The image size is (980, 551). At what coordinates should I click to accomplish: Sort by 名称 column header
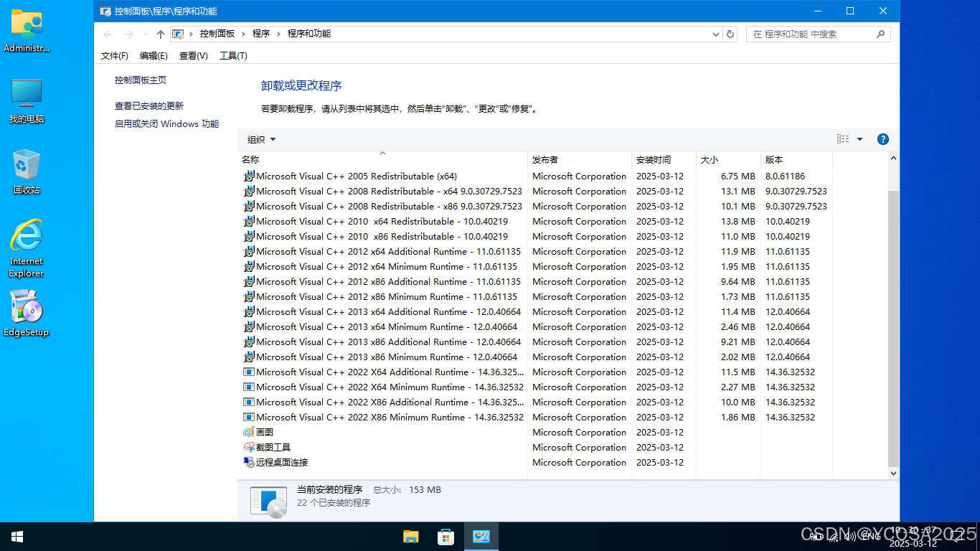pos(382,159)
